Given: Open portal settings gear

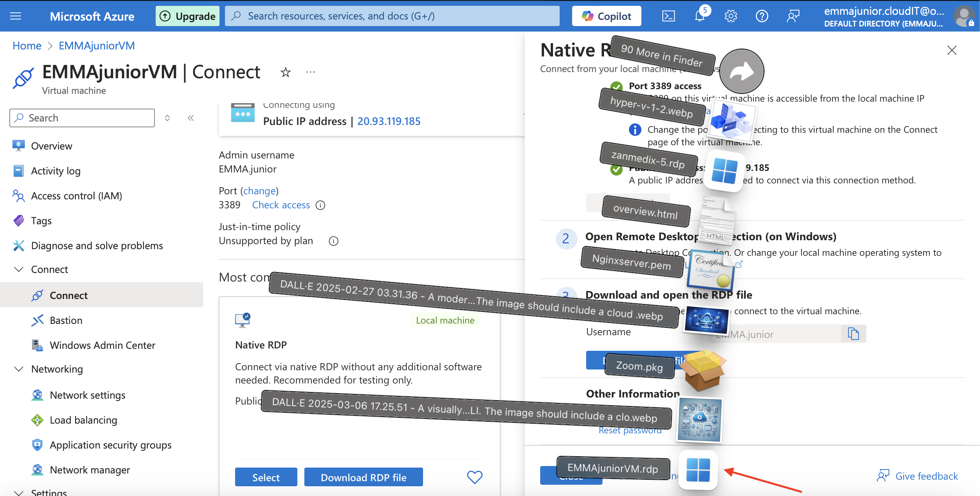Looking at the screenshot, I should (731, 16).
